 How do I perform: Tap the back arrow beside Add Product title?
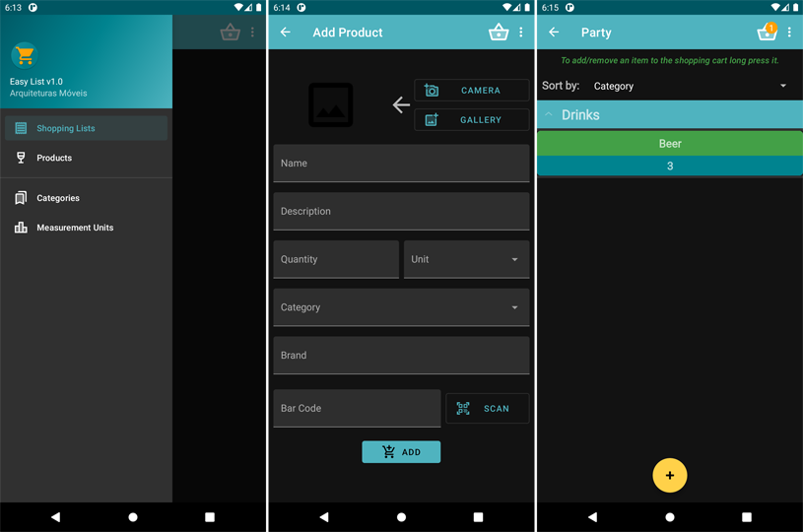(x=286, y=33)
